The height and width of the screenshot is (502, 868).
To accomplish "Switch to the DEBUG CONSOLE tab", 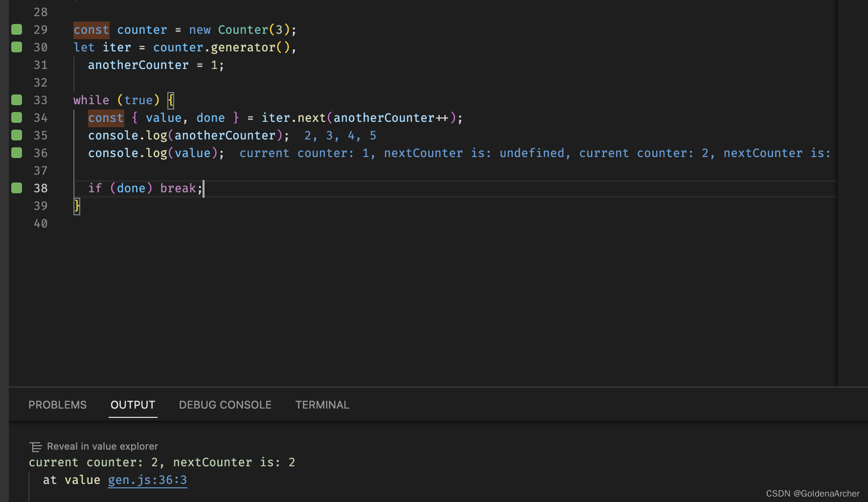I will (x=225, y=405).
